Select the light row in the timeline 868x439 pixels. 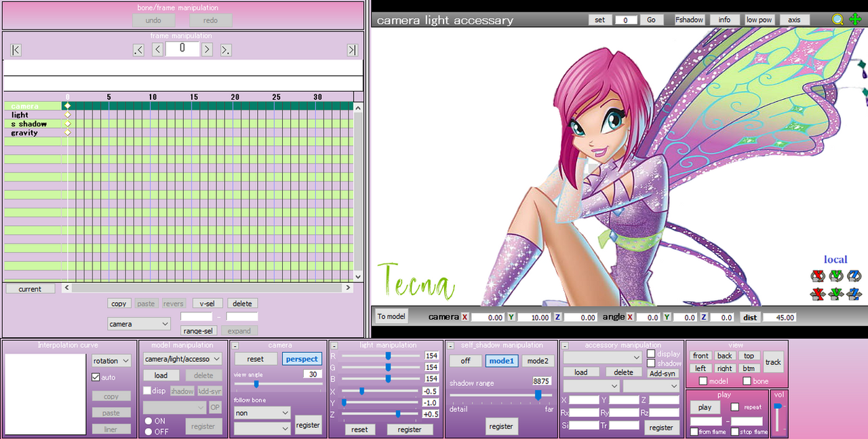179,115
